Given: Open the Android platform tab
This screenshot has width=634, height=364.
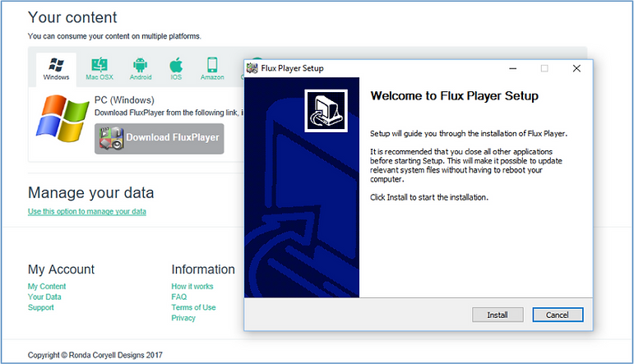Looking at the screenshot, I should coord(141,69).
